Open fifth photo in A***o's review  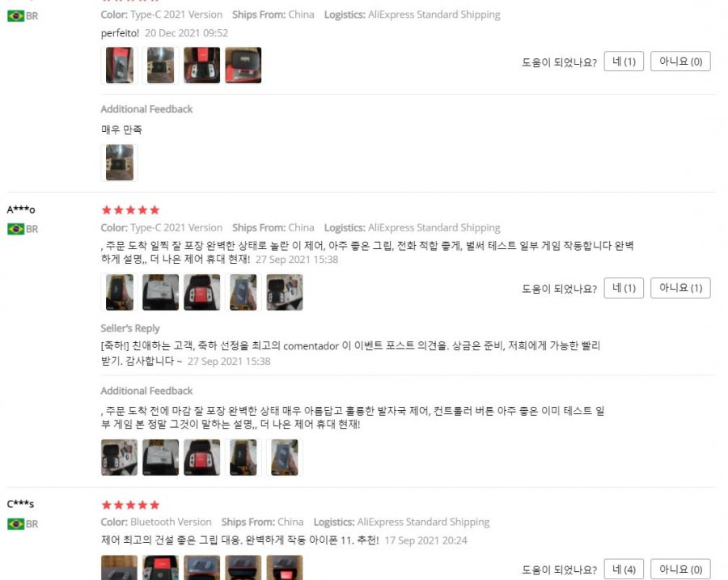tap(285, 292)
